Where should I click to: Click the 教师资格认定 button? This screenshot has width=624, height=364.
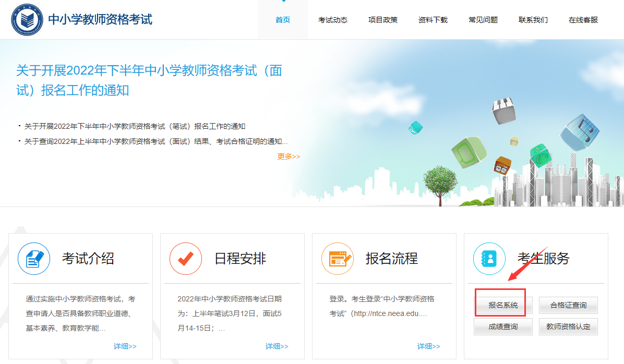568,326
